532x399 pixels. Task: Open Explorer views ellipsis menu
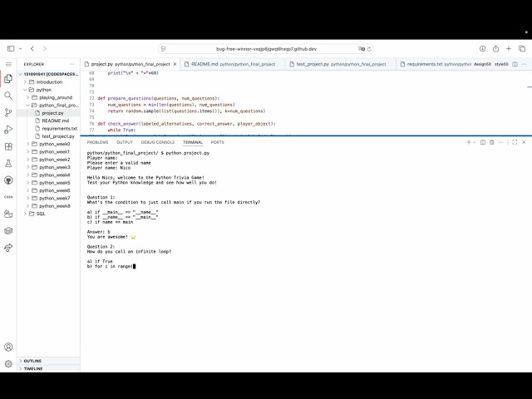(71, 64)
